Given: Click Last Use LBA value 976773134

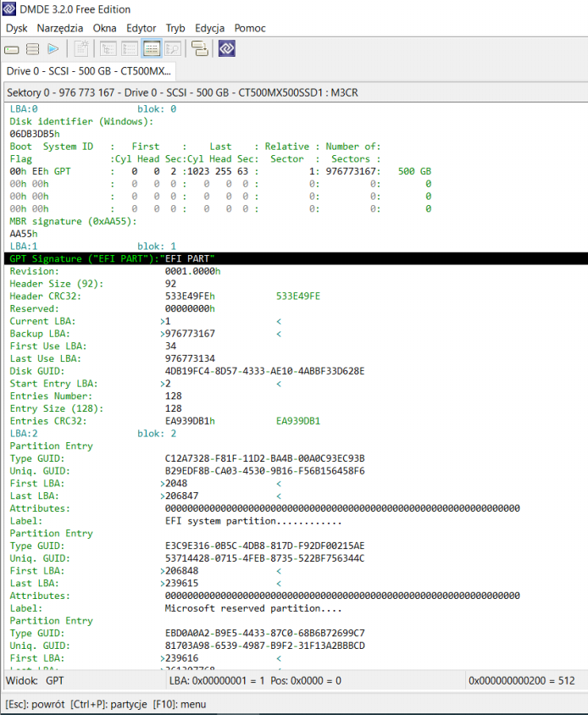Looking at the screenshot, I should click(x=190, y=358).
